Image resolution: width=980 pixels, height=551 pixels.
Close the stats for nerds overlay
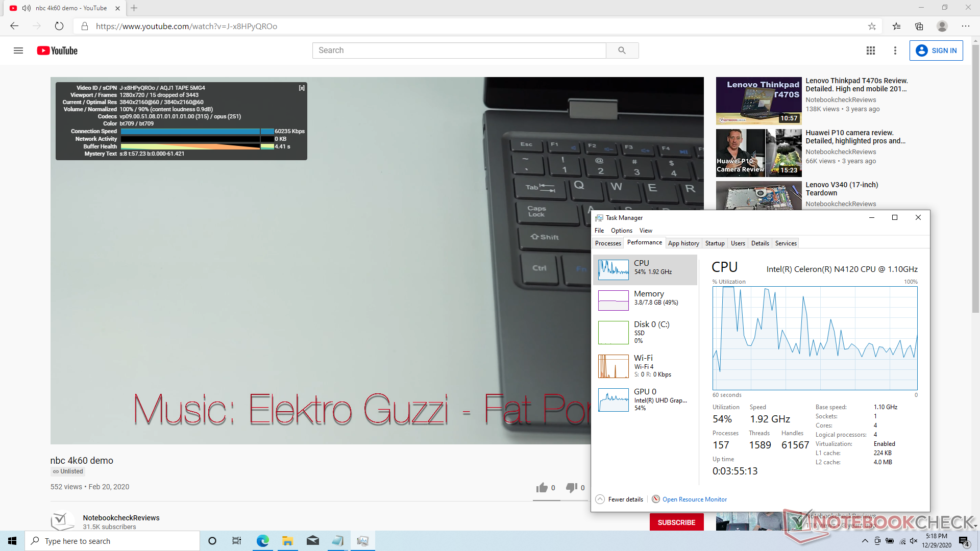pyautogui.click(x=302, y=88)
